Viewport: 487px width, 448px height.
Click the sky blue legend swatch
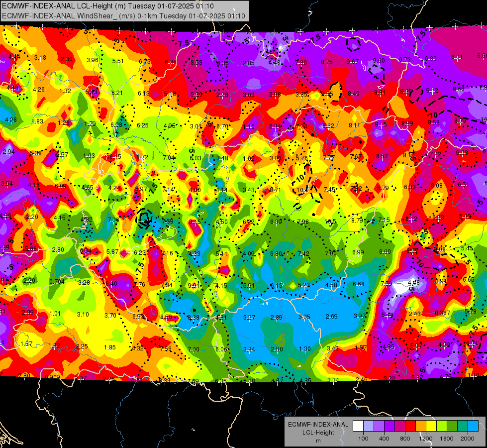point(473,426)
